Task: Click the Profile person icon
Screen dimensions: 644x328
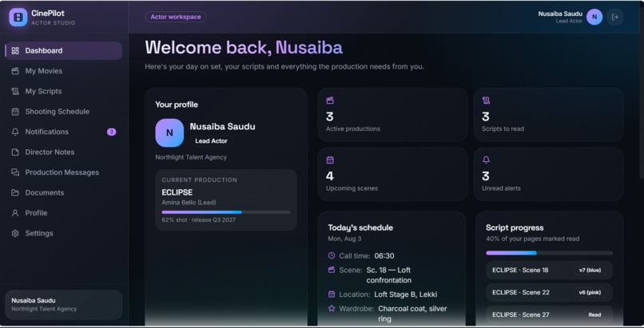Action: 15,213
